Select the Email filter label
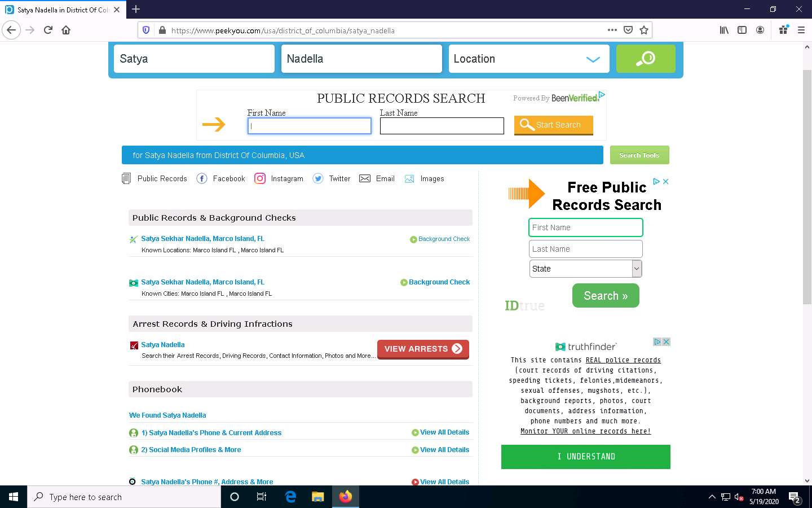The height and width of the screenshot is (508, 812). pos(385,178)
